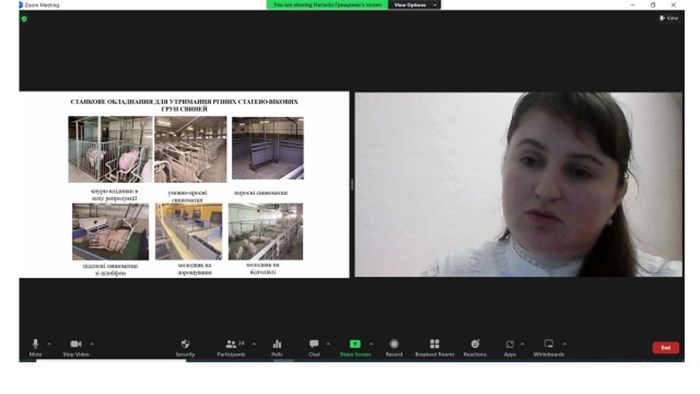Image resolution: width=700 pixels, height=394 pixels.
Task: Click the bottom-middle orange nursery pen photo
Action: tap(188, 232)
